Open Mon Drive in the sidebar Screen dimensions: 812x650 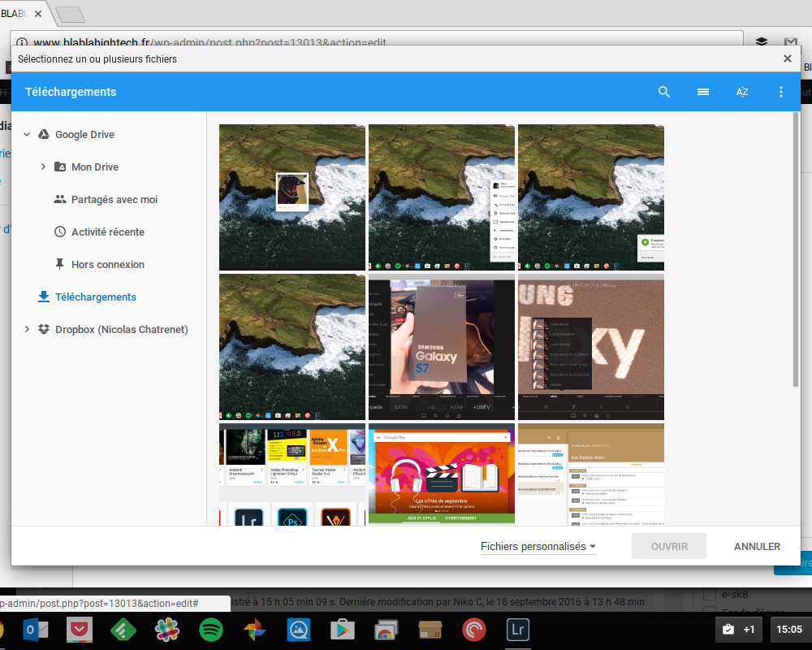95,167
